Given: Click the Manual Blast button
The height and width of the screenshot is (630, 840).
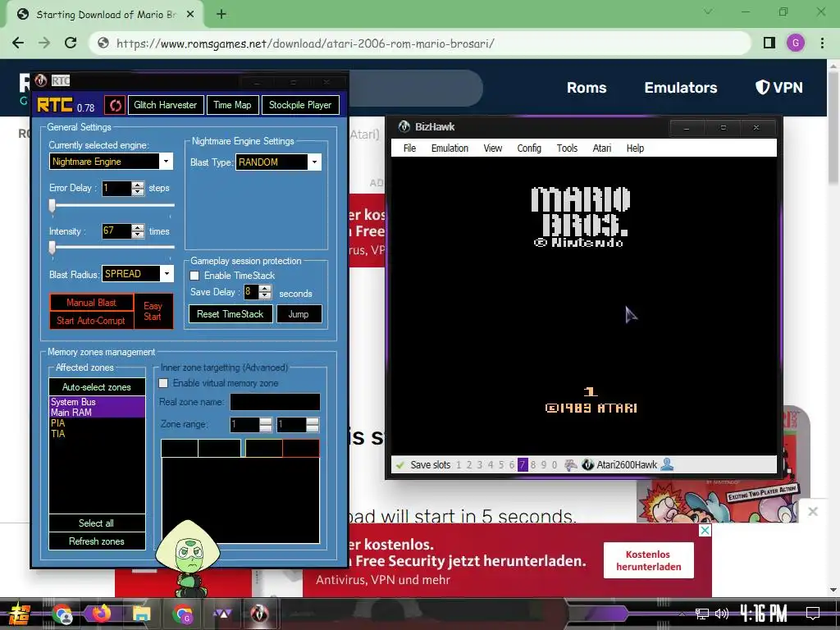Looking at the screenshot, I should click(91, 303).
